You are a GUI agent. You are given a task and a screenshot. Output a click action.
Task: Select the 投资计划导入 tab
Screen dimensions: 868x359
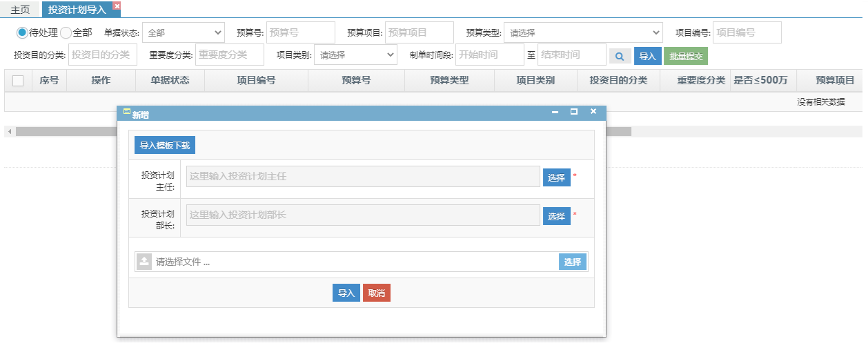tap(77, 10)
